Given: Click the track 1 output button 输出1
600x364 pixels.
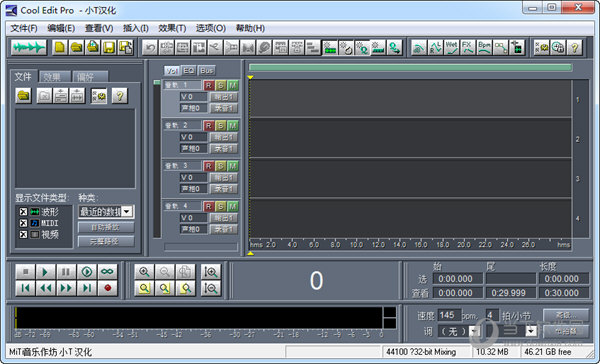Looking at the screenshot, I should click(x=224, y=97).
